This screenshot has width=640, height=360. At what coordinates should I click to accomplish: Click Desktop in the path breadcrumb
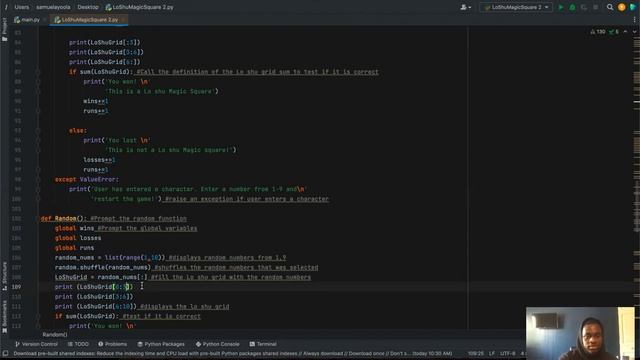click(88, 7)
